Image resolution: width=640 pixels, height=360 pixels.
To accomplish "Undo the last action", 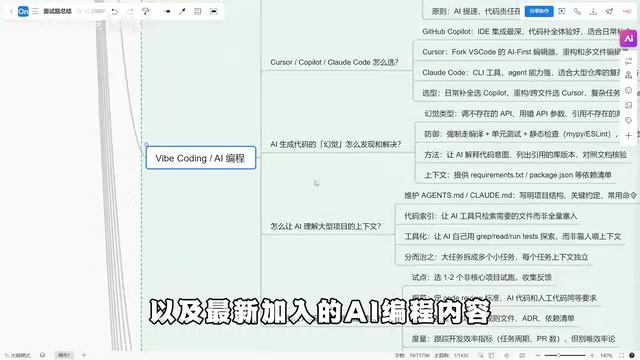I will [115, 11].
